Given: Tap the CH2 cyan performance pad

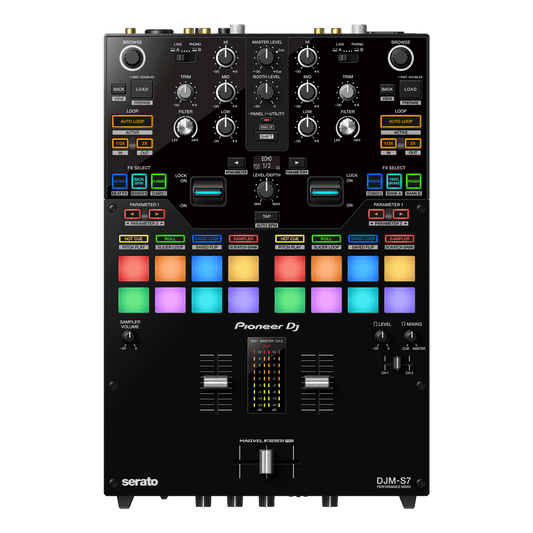Looking at the screenshot, I should [363, 300].
